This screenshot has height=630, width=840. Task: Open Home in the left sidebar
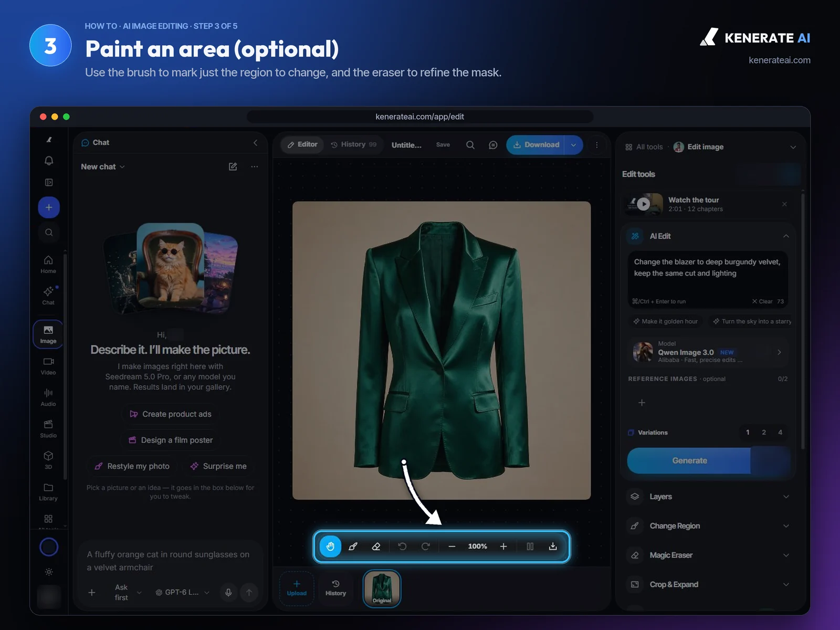pos(48,265)
